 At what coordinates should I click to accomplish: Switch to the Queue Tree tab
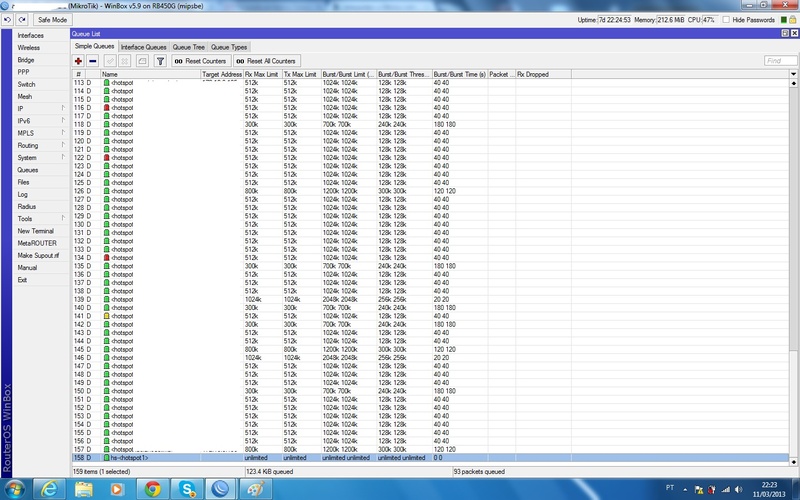pyautogui.click(x=189, y=47)
